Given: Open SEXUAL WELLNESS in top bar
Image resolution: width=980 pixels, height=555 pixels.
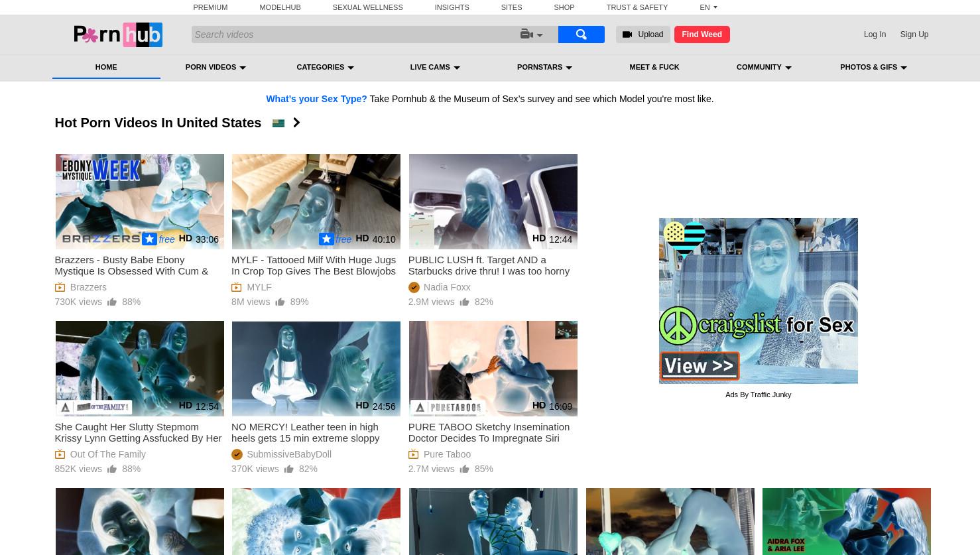Looking at the screenshot, I should point(367,7).
